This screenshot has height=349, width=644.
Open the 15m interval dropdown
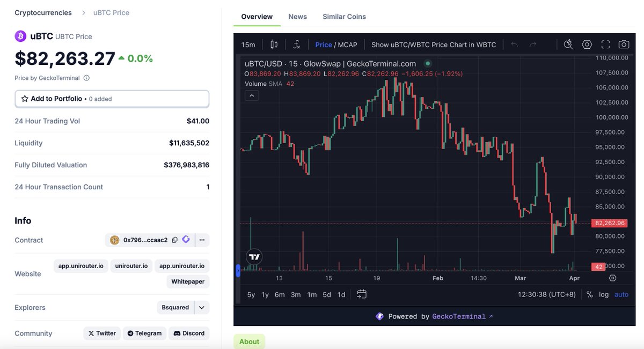point(248,44)
